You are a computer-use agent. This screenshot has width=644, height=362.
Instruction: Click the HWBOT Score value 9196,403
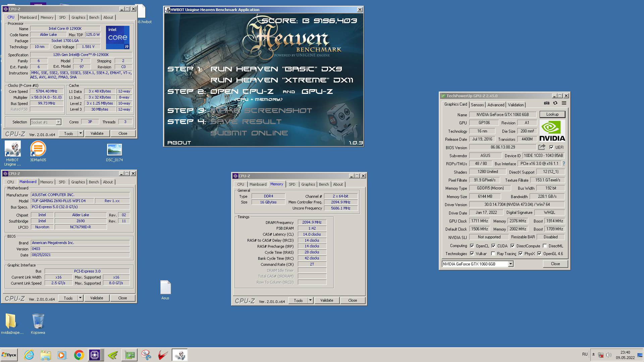point(335,21)
